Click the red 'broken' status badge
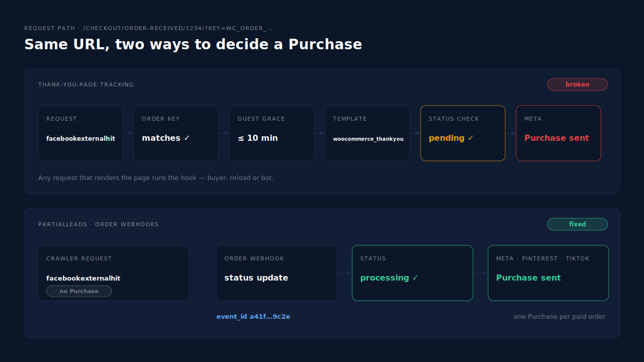The image size is (644, 362). pyautogui.click(x=578, y=84)
